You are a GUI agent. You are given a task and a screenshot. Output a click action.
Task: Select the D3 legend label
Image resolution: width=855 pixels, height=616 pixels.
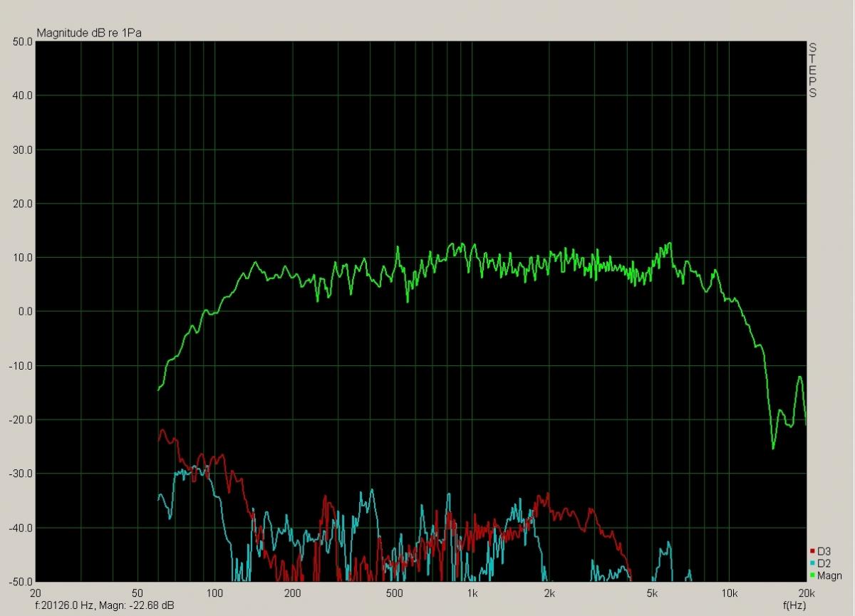824,551
